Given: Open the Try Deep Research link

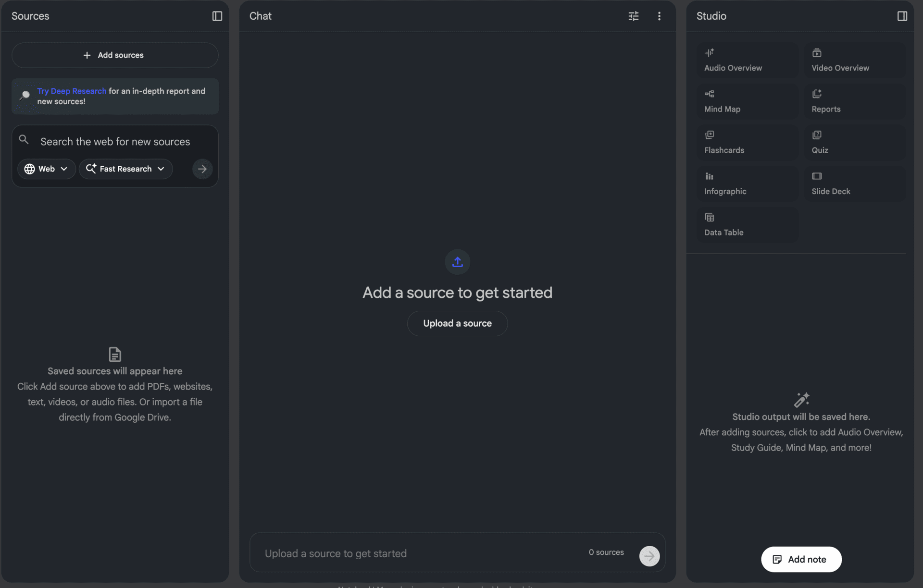Looking at the screenshot, I should (x=71, y=91).
